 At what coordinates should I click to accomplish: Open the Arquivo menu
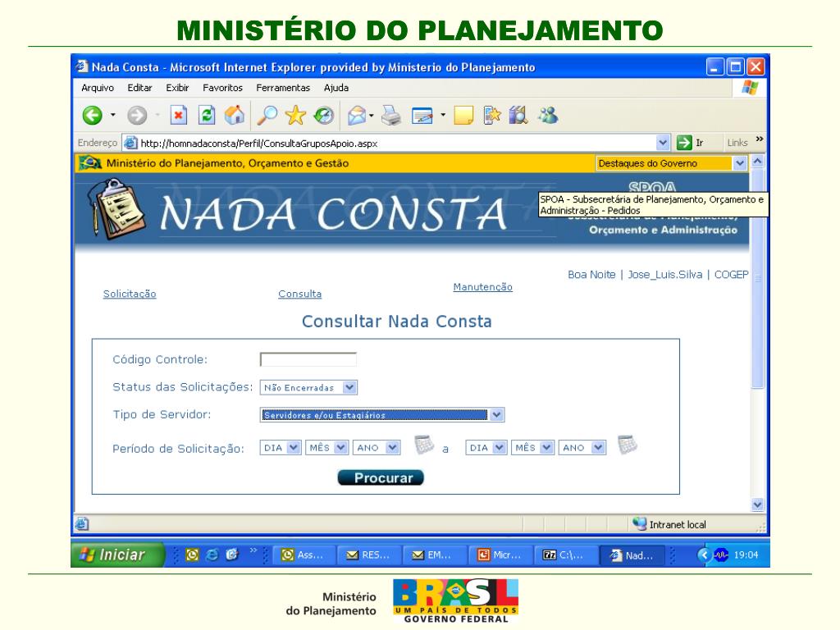click(98, 88)
